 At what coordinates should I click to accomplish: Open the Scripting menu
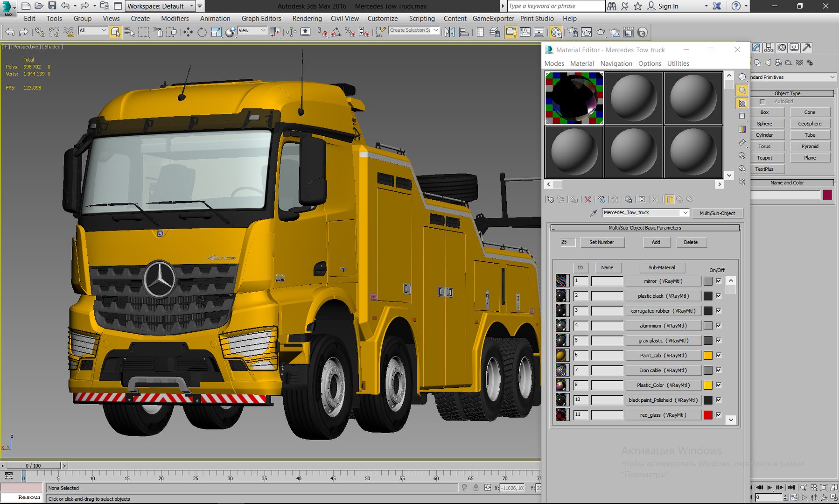point(422,18)
